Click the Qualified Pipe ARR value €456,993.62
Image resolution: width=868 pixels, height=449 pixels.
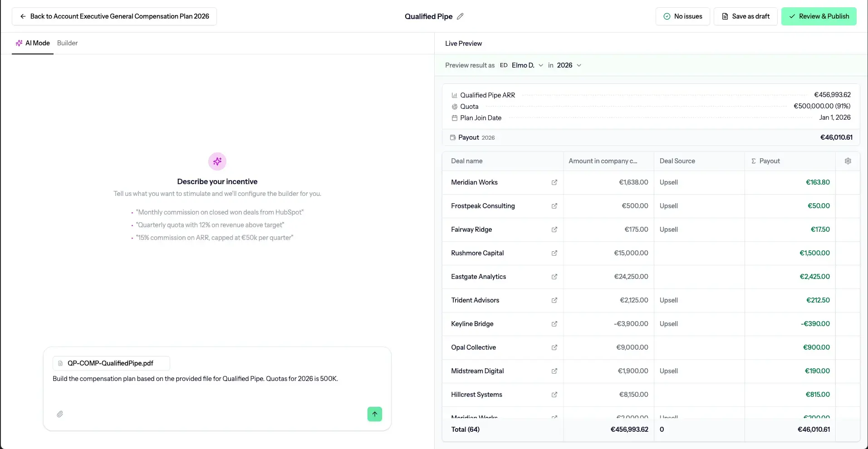pyautogui.click(x=832, y=95)
